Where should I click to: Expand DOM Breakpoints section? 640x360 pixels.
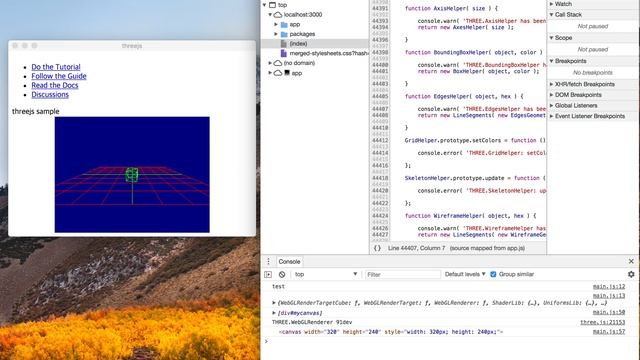551,95
